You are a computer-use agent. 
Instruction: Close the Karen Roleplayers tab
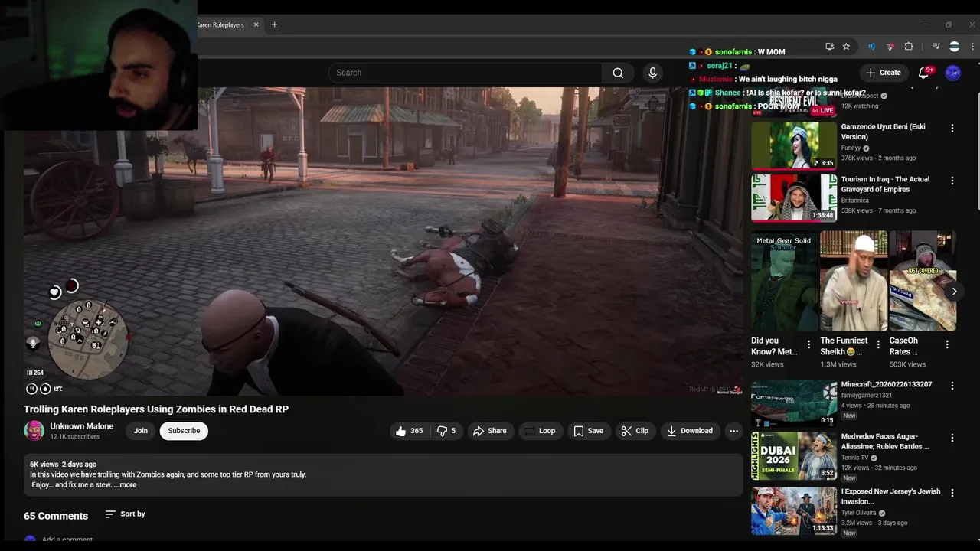pos(256,24)
